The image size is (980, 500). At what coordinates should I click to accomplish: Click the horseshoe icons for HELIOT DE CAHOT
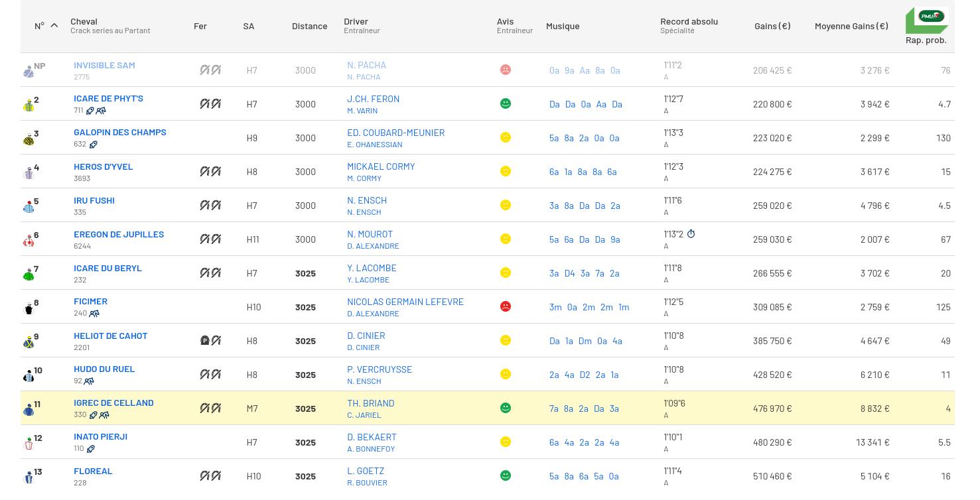pos(210,340)
